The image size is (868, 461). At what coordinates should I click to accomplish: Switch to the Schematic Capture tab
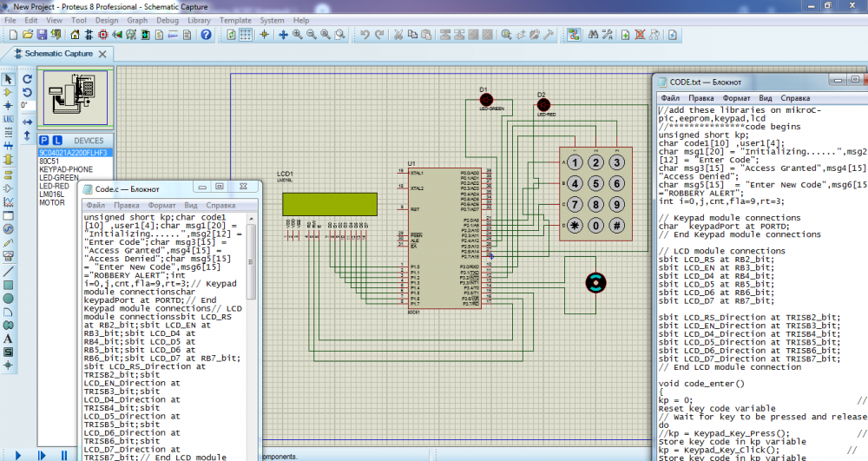[x=59, y=53]
